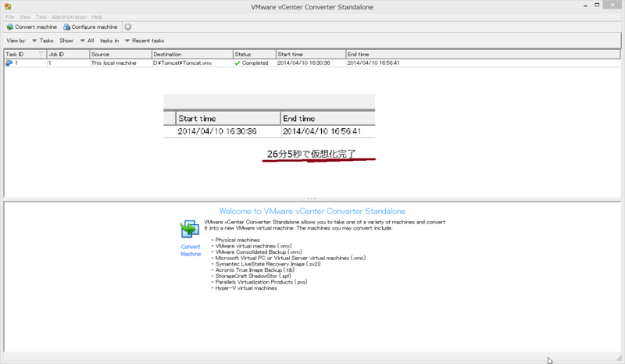The height and width of the screenshot is (364, 625).
Task: Click the Convert Machine link text
Action: [x=191, y=251]
